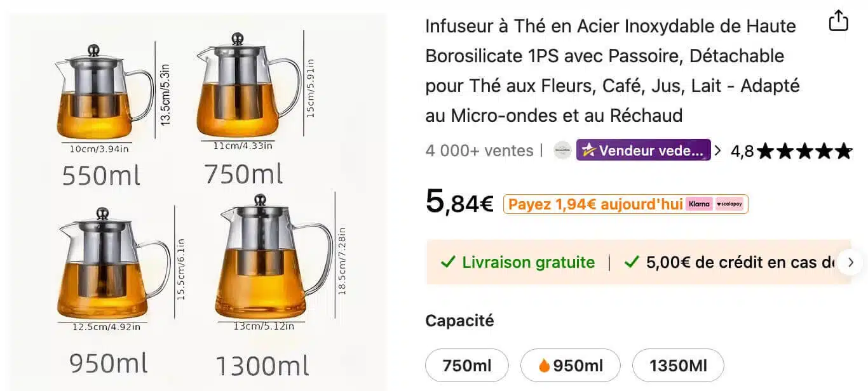Open the shipping banner's right arrow
Image resolution: width=868 pixels, height=391 pixels.
pyautogui.click(x=851, y=262)
